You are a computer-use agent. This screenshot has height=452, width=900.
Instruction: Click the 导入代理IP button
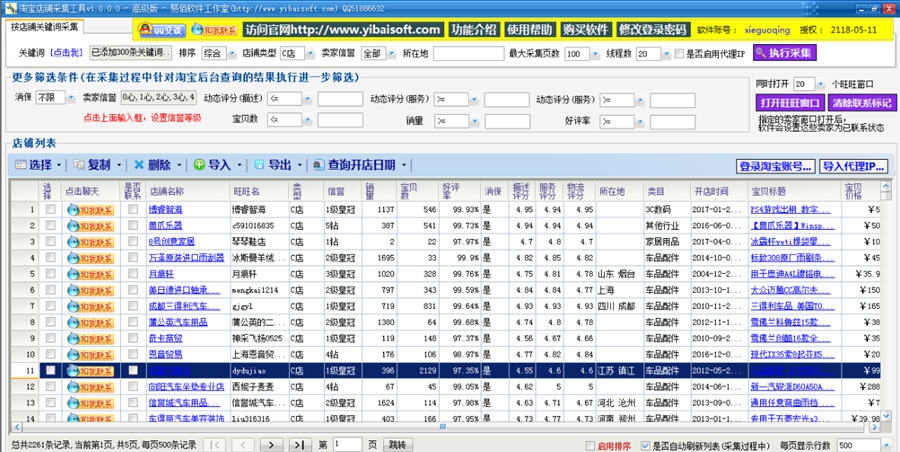854,167
